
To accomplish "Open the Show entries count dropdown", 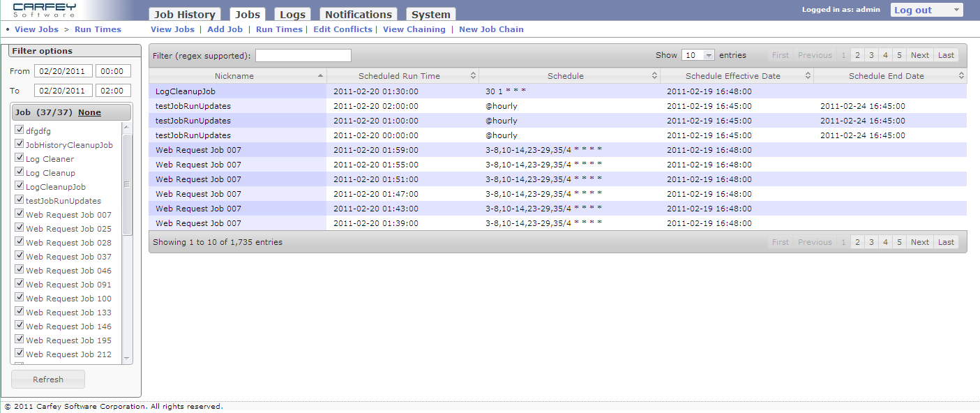I will [698, 55].
